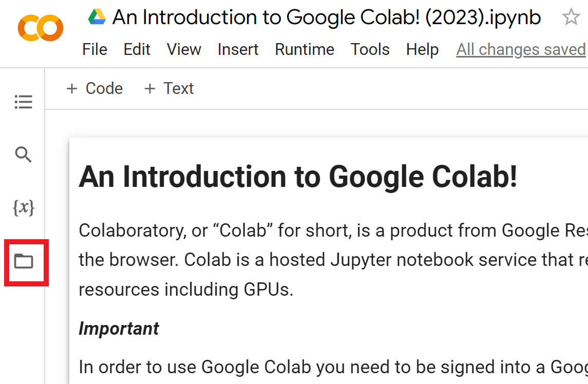Open Find and replace search panel
This screenshot has height=384, width=588.
point(24,155)
